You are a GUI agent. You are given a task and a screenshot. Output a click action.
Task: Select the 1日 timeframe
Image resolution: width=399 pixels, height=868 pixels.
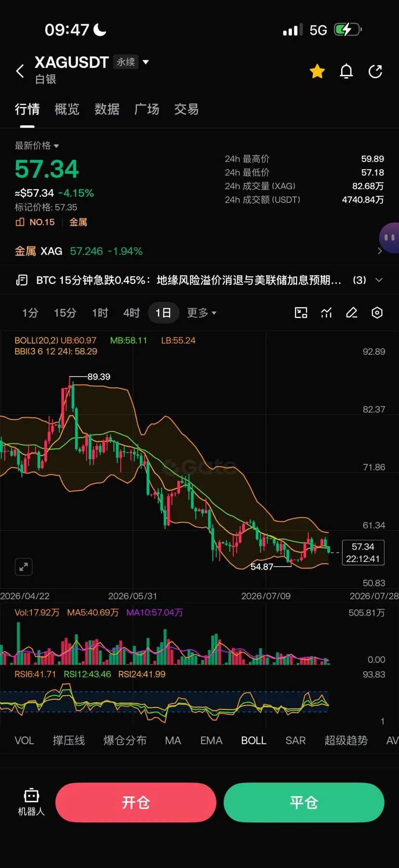pos(163,313)
